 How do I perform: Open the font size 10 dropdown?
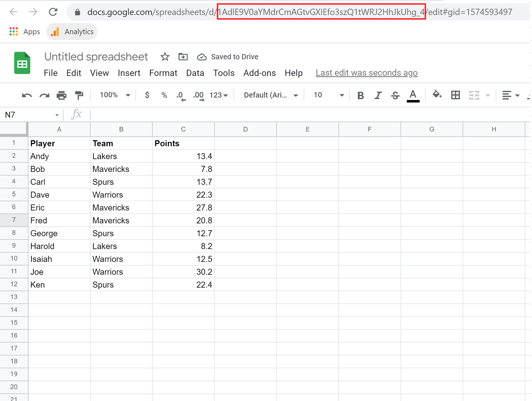[x=328, y=95]
